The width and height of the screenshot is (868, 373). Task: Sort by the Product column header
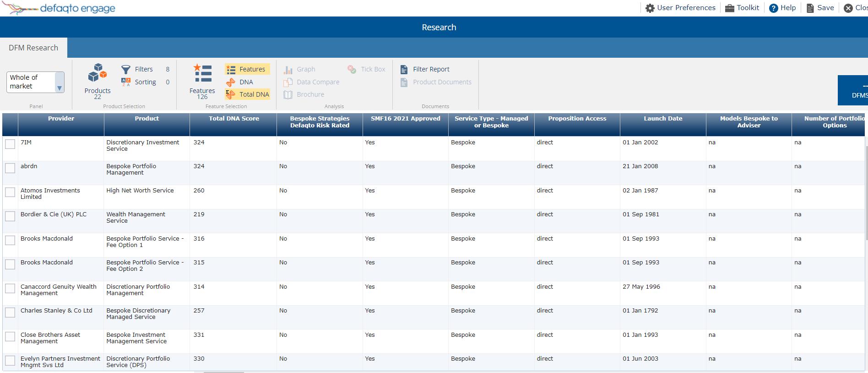147,125
